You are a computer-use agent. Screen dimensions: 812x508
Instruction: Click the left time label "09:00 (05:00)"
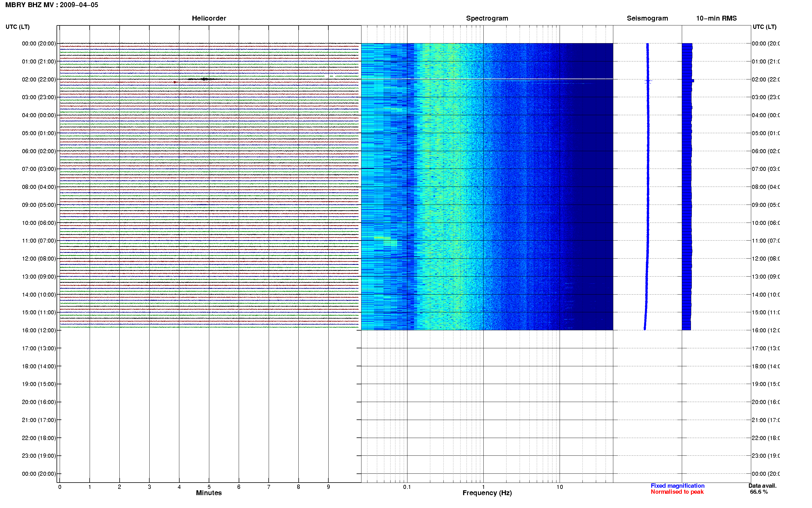[x=39, y=205]
